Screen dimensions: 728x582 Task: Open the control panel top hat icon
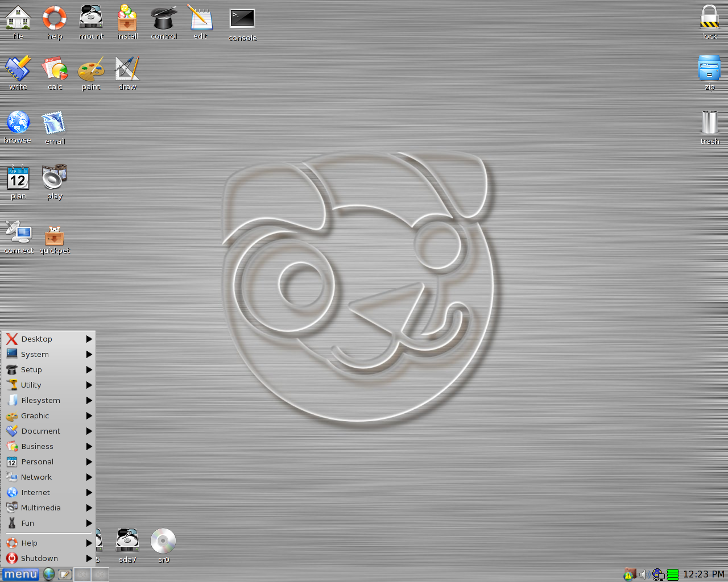(x=164, y=18)
